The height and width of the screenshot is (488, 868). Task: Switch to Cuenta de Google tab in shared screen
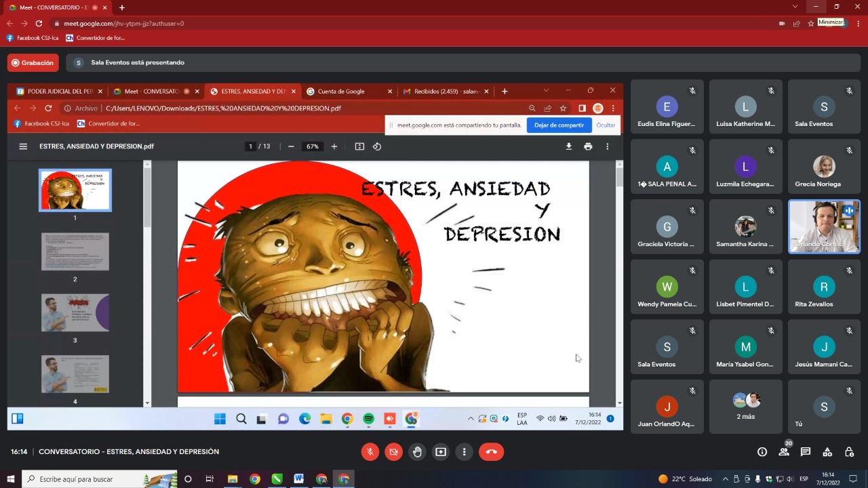[349, 91]
